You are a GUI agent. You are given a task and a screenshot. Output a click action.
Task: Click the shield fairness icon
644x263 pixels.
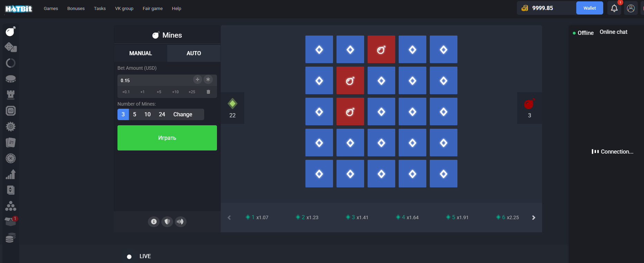point(167,222)
